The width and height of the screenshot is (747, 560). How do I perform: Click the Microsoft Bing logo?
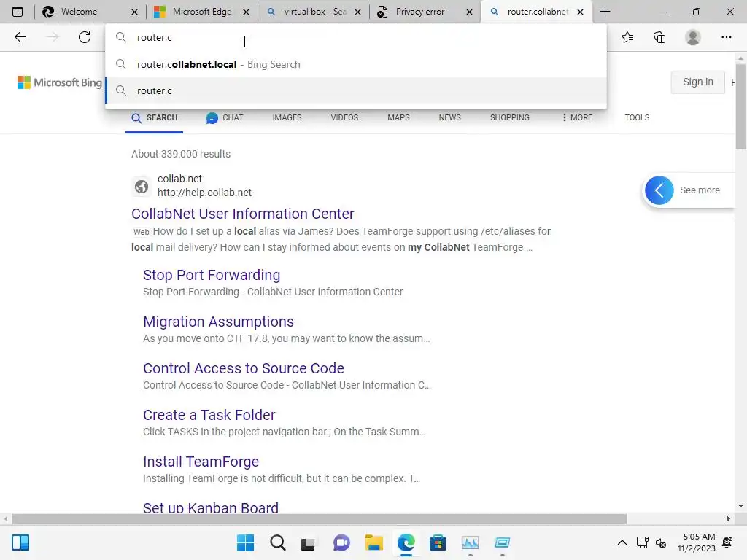[60, 82]
